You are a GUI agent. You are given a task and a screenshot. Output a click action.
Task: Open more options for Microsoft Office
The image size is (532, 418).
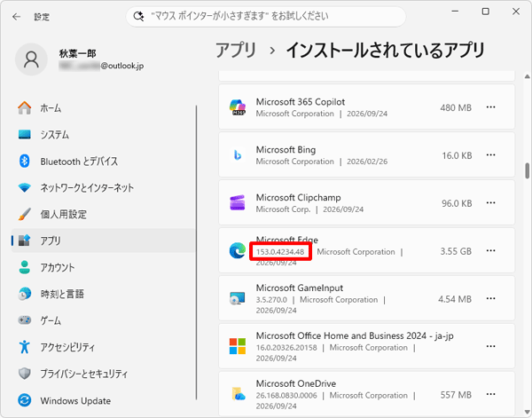coord(490,346)
